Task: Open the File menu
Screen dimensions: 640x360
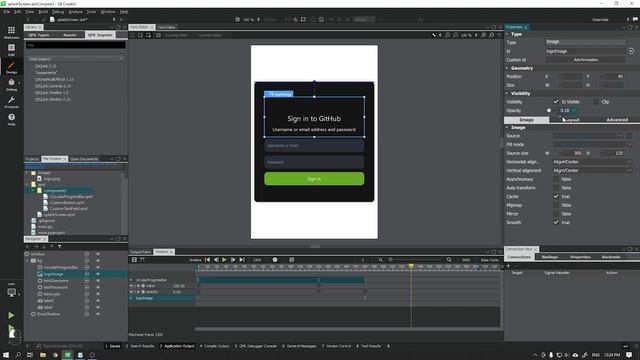Action: 7,12
